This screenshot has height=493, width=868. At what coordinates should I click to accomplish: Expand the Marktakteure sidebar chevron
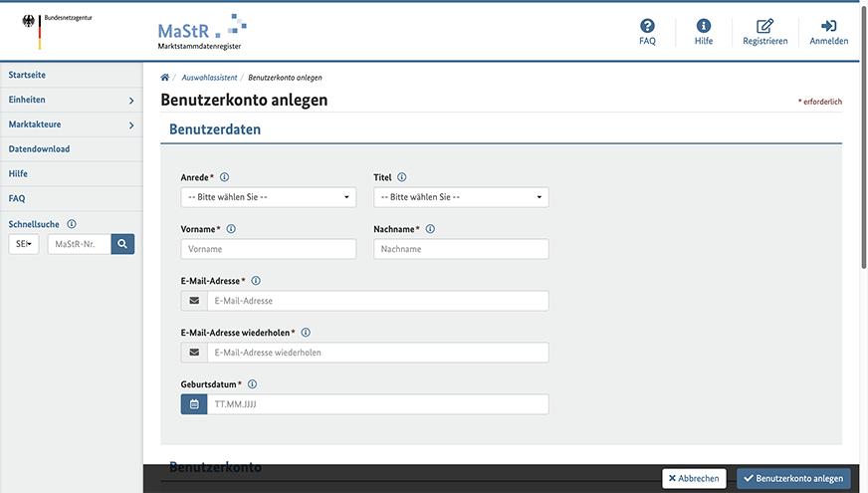131,125
